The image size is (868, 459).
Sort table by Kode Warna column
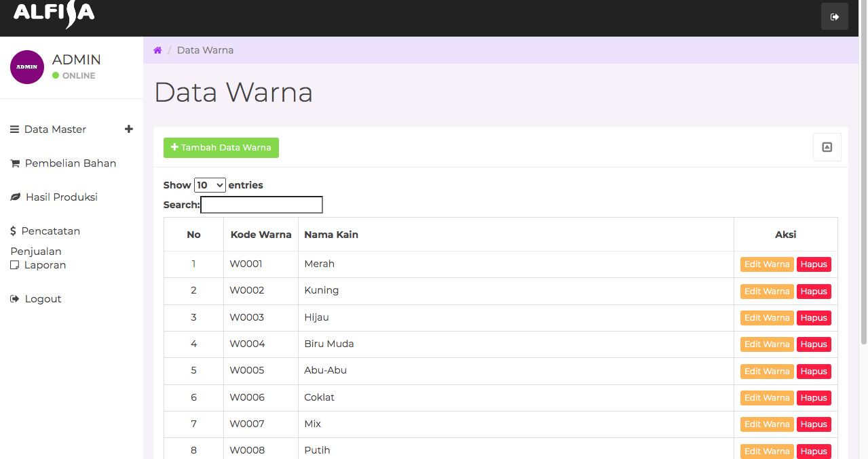(x=261, y=235)
